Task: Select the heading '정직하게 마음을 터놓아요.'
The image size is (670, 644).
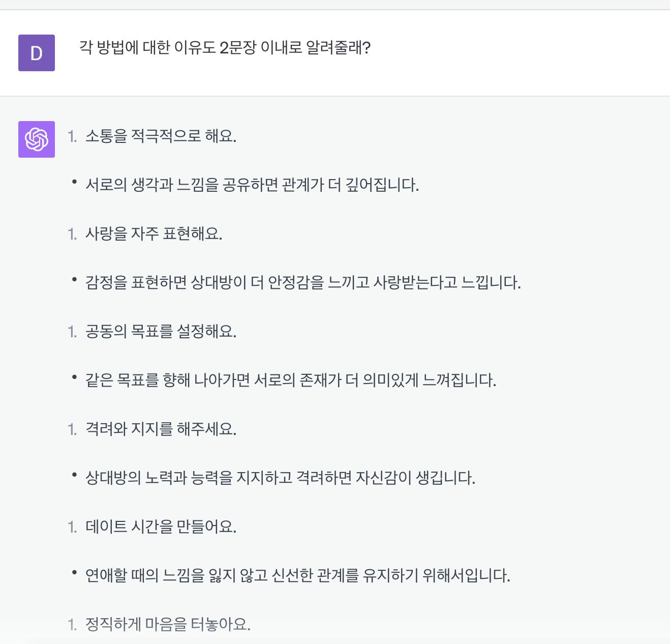Action: (x=168, y=625)
